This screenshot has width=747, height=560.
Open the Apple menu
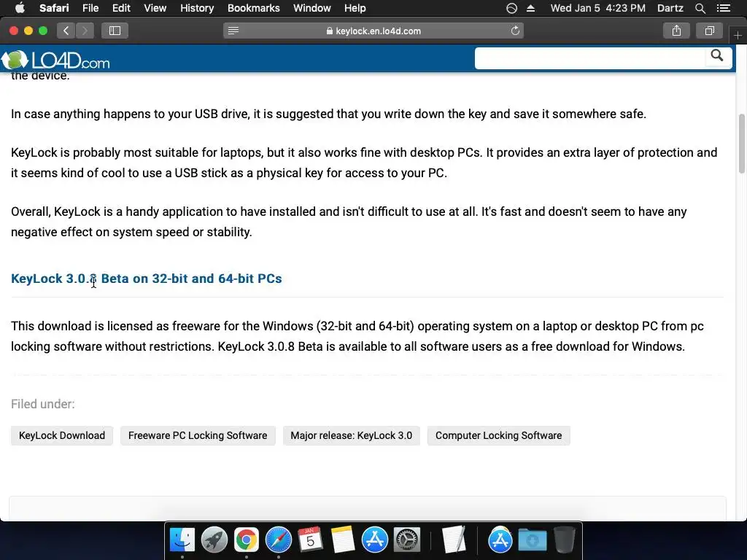point(20,7)
